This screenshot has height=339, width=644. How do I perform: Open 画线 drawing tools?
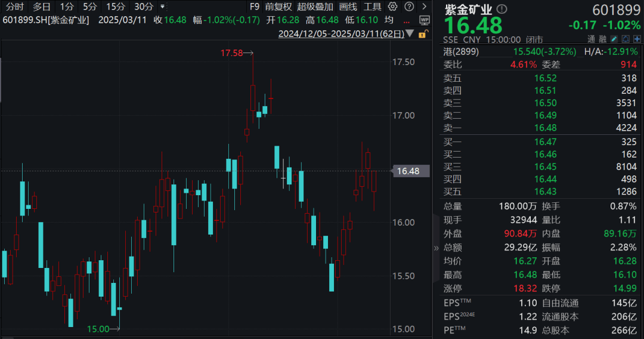pyautogui.click(x=348, y=7)
